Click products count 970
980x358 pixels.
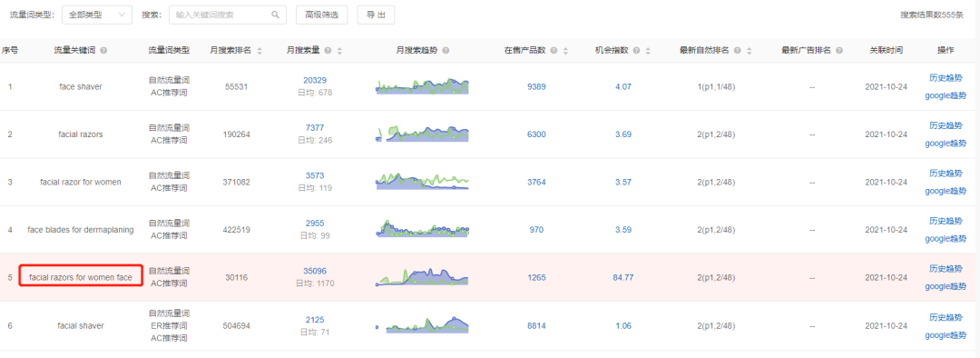[537, 230]
